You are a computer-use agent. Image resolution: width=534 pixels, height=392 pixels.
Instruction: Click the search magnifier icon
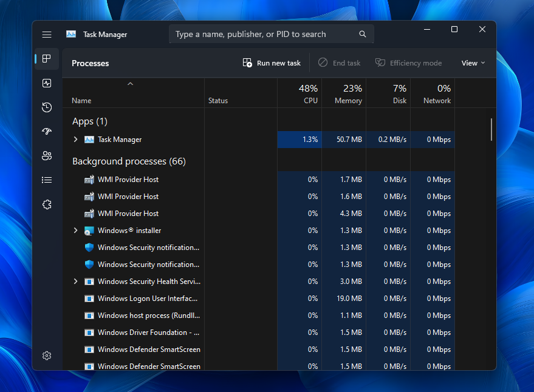(362, 34)
